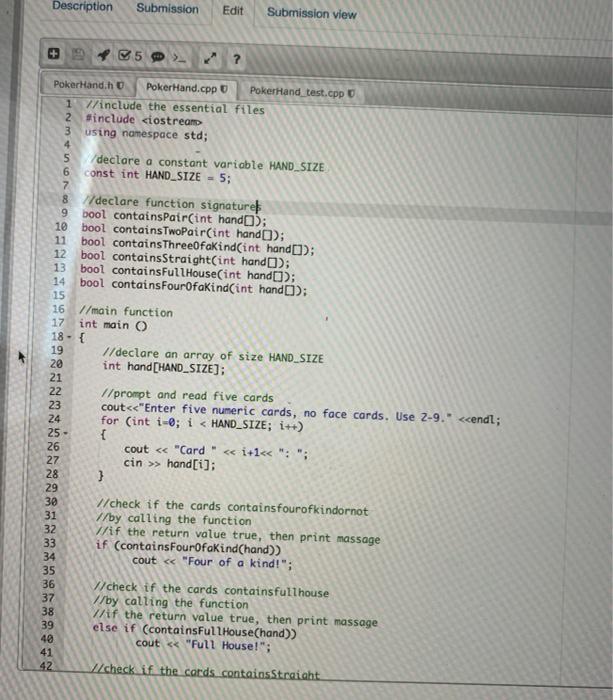Click "bool containsPair(int hand[]);" line
This screenshot has height=700, width=613.
point(174,217)
